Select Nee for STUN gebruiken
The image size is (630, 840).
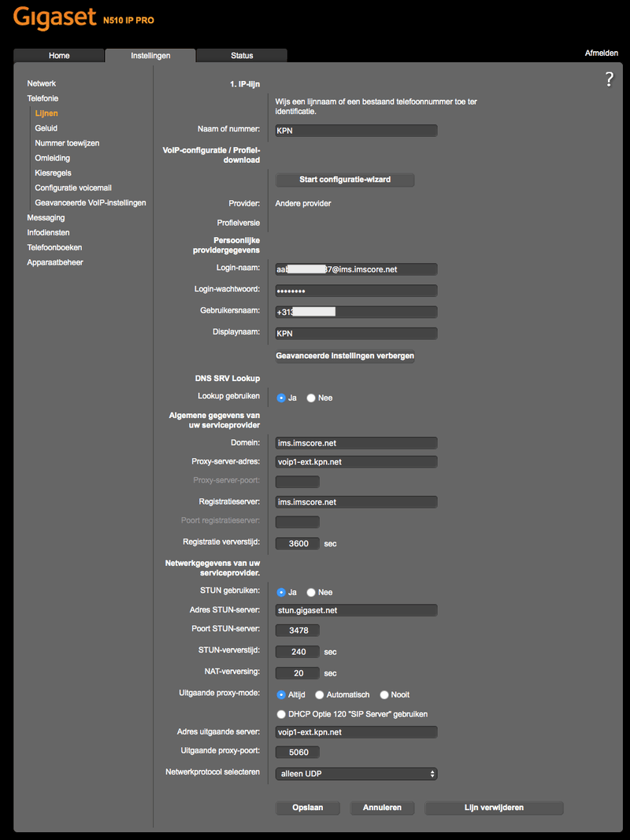tap(311, 593)
